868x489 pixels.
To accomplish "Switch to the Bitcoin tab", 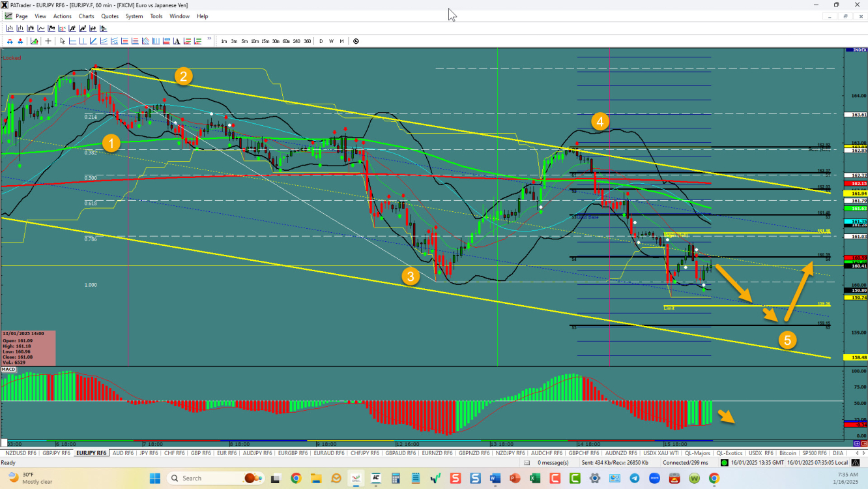I will coord(787,452).
